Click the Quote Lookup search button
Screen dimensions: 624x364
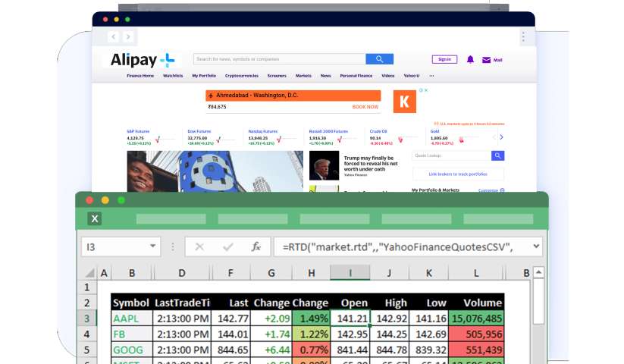tap(498, 155)
